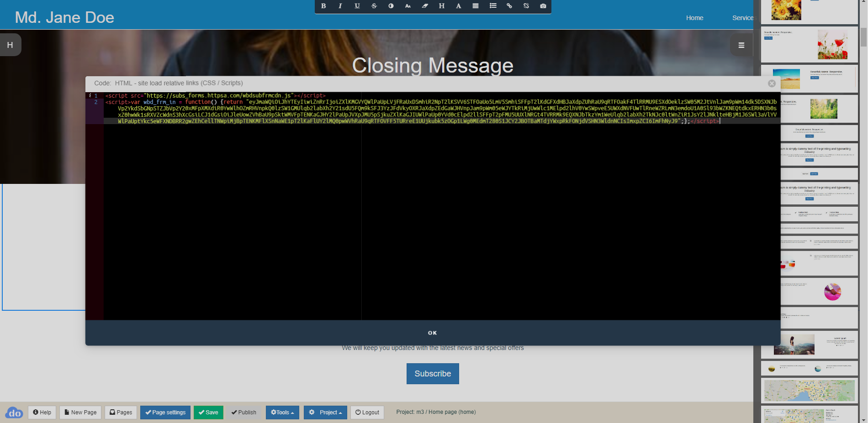Open the Pages list
The width and height of the screenshot is (868, 423).
coord(121,413)
